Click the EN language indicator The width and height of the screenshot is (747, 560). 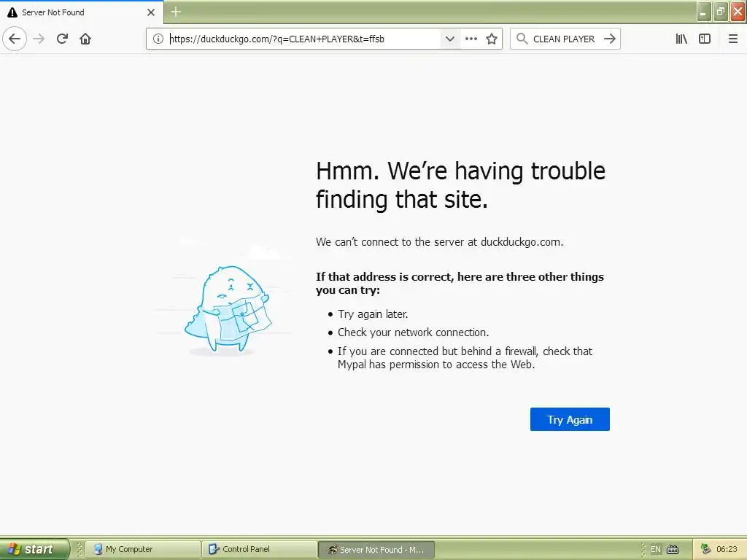[656, 549]
